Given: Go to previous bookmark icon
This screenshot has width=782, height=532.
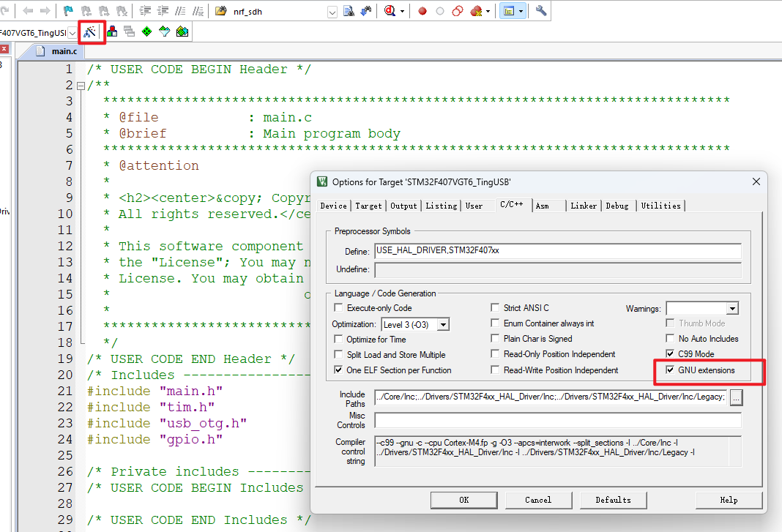Looking at the screenshot, I should click(86, 10).
